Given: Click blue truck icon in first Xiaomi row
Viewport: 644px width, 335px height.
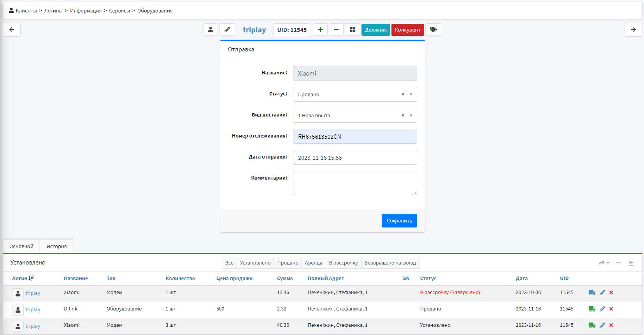Looking at the screenshot, I should [x=592, y=293].
